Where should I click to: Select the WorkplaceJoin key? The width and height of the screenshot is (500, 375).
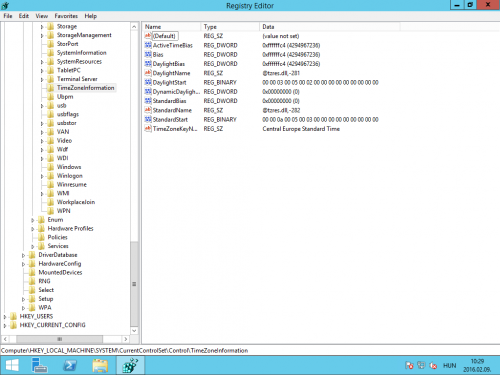point(76,202)
